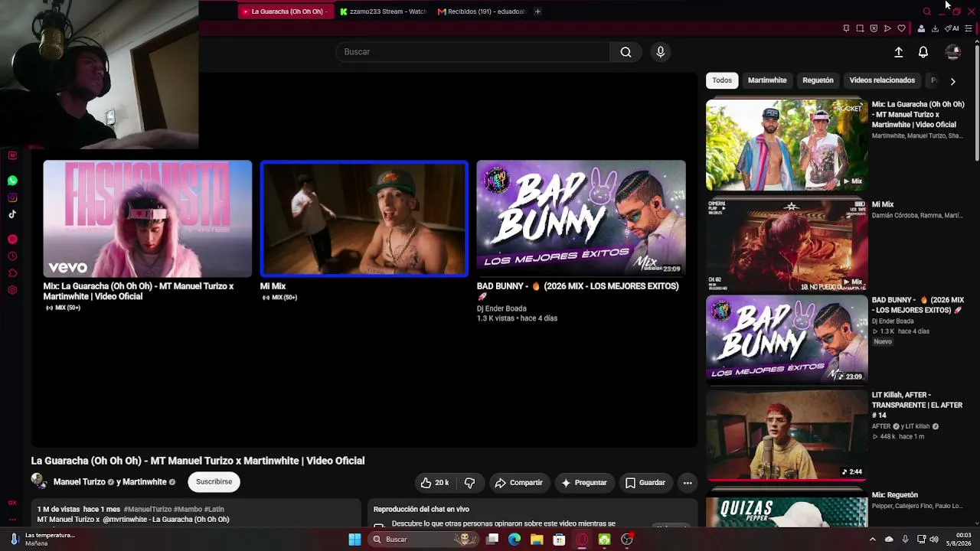
Task: Click the YouTube upload arrow icon
Action: 899,52
